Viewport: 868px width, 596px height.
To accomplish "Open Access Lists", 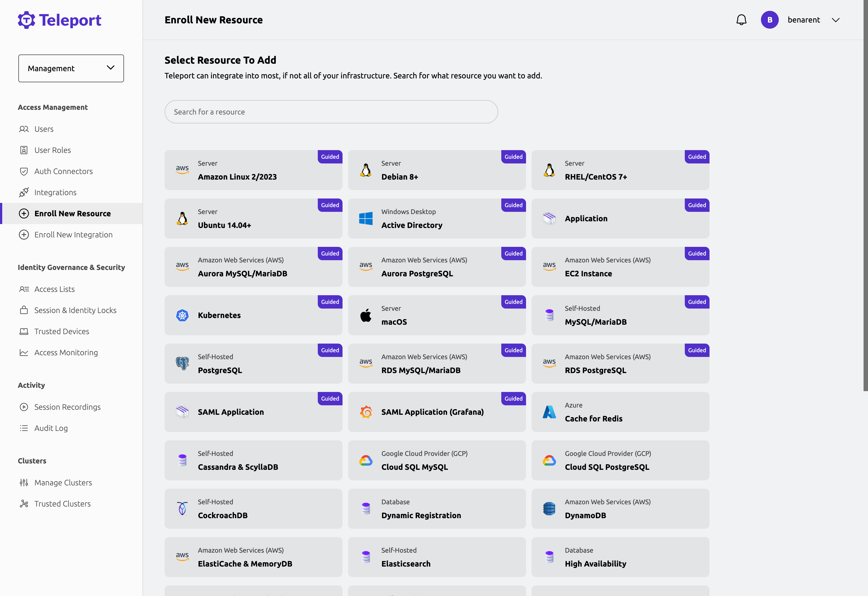I will 54,289.
